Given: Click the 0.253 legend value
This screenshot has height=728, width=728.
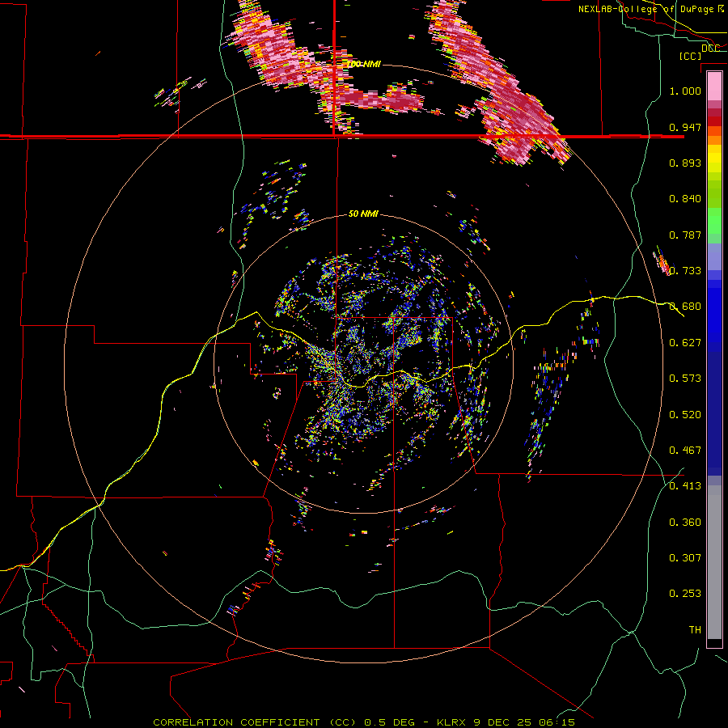Looking at the screenshot, I should click(685, 594).
